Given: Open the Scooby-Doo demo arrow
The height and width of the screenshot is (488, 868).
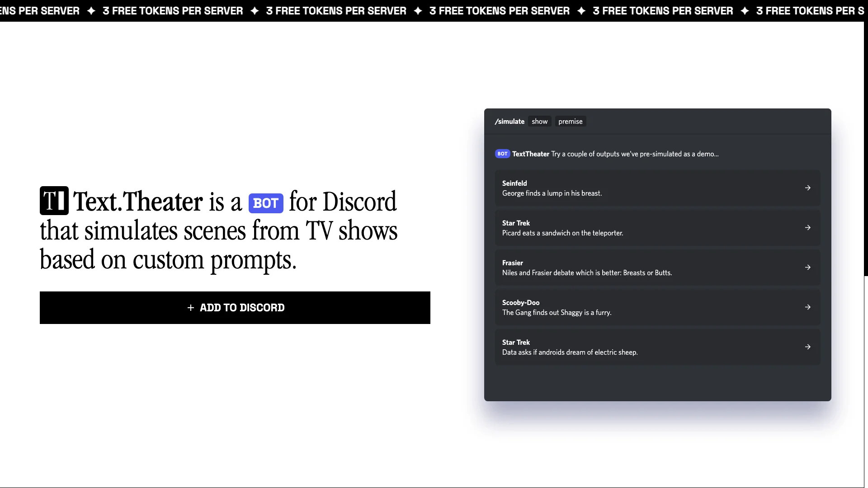Looking at the screenshot, I should click(808, 307).
